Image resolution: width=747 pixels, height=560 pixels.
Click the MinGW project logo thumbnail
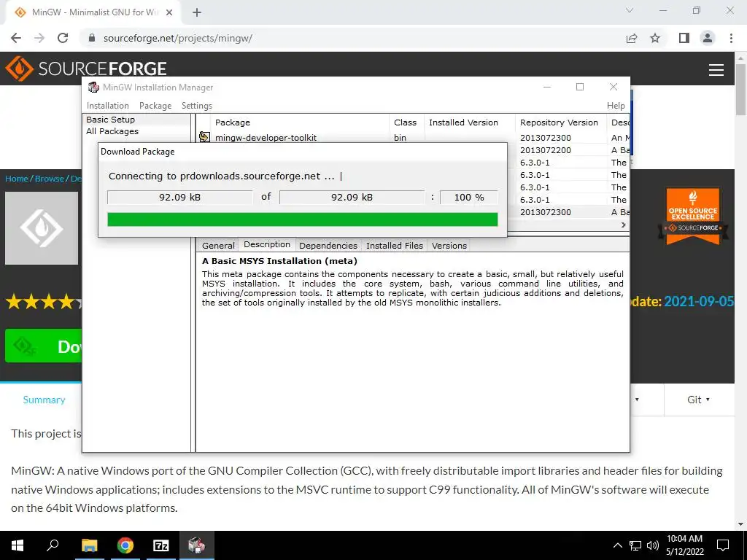click(42, 228)
